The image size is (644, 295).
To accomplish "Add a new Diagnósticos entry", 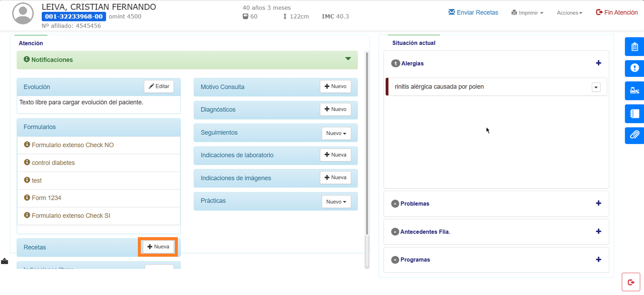I will coord(335,109).
